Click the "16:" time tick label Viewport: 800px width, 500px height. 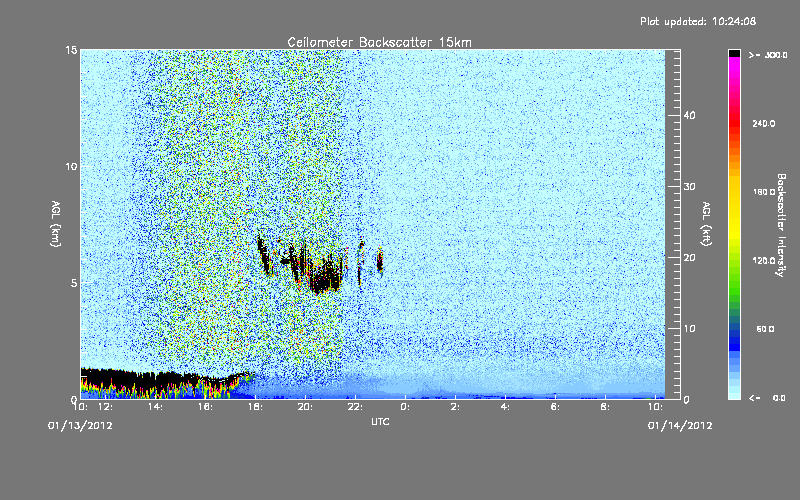click(205, 407)
